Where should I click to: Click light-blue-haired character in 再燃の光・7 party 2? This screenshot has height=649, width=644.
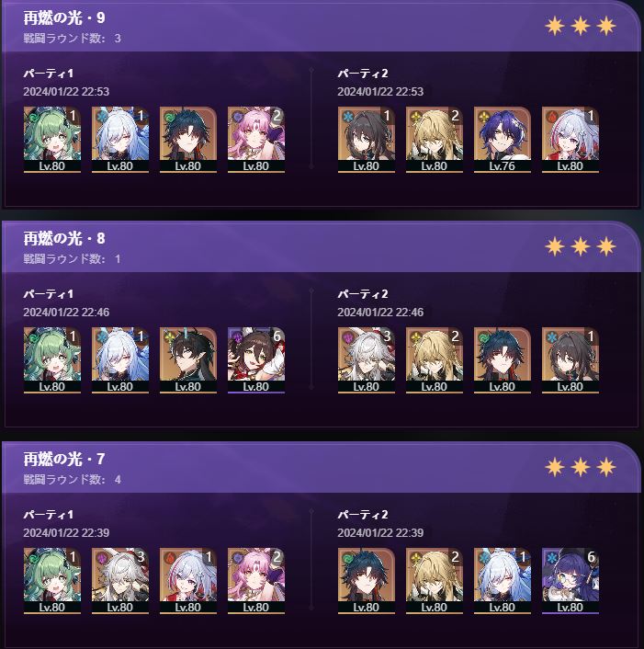[x=503, y=581]
